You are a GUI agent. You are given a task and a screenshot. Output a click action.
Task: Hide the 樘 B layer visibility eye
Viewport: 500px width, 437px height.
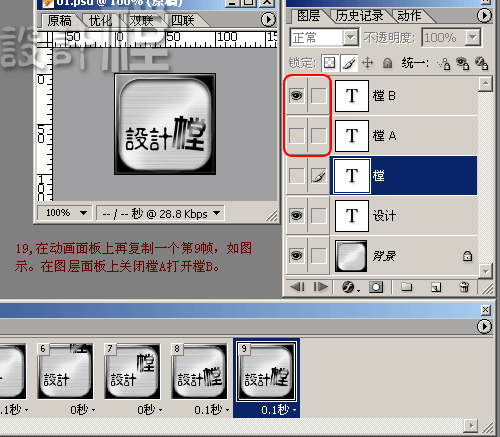pyautogui.click(x=296, y=96)
